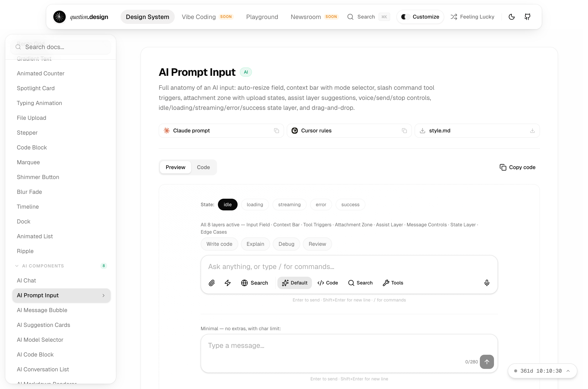
Task: Click the 'Ask anything' prompt field
Action: (x=349, y=267)
